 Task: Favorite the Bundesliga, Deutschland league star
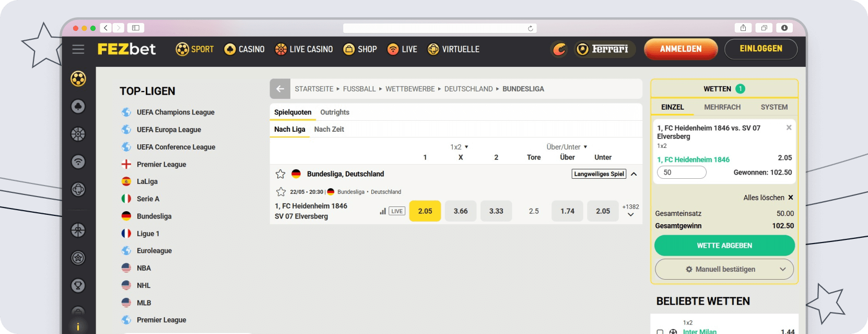pos(280,174)
